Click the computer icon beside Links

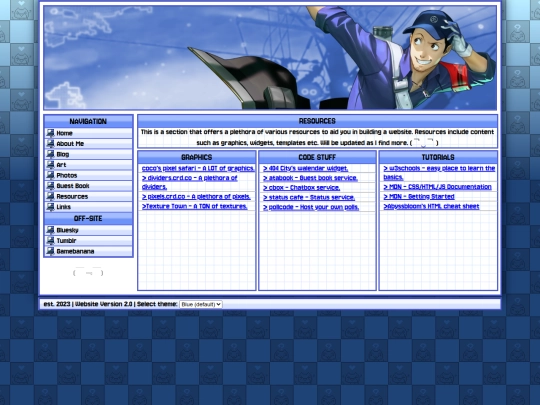[x=50, y=207]
